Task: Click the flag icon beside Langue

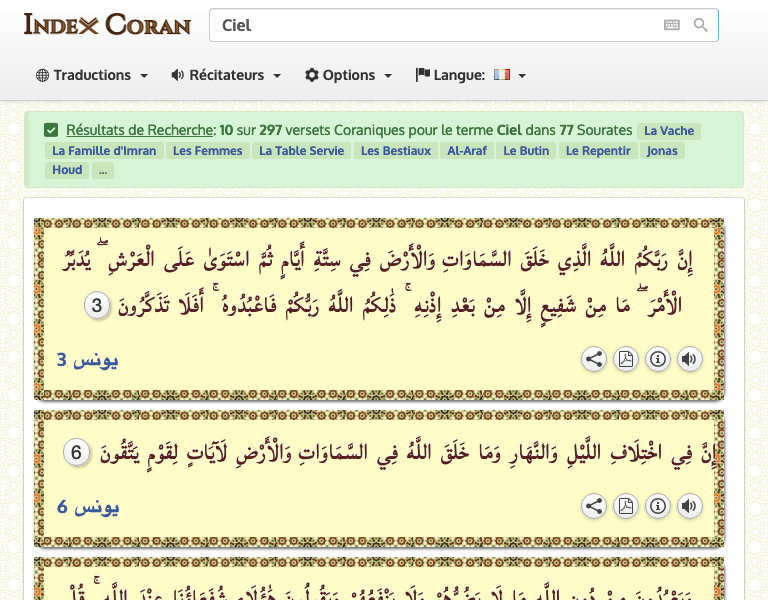Action: (423, 74)
